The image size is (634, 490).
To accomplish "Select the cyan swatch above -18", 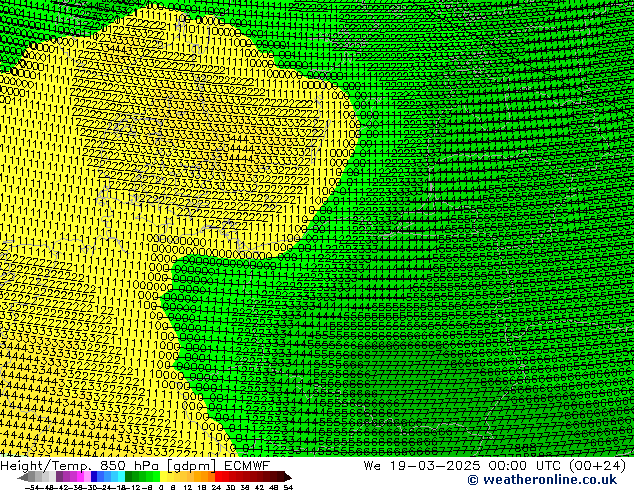I will [x=121, y=476].
